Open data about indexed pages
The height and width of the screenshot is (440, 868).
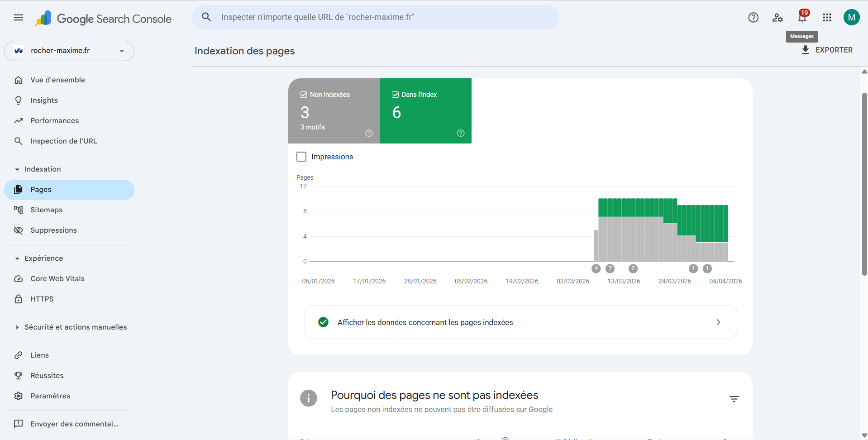520,322
